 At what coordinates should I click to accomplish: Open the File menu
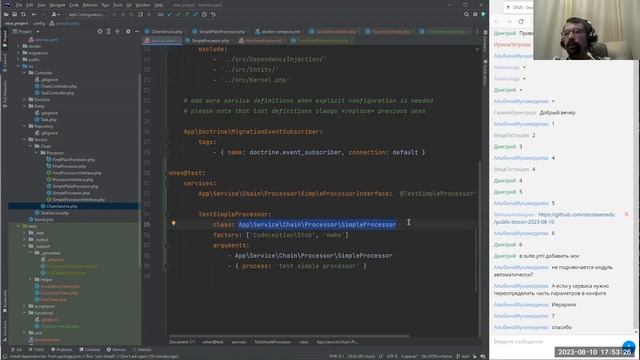pyautogui.click(x=19, y=5)
